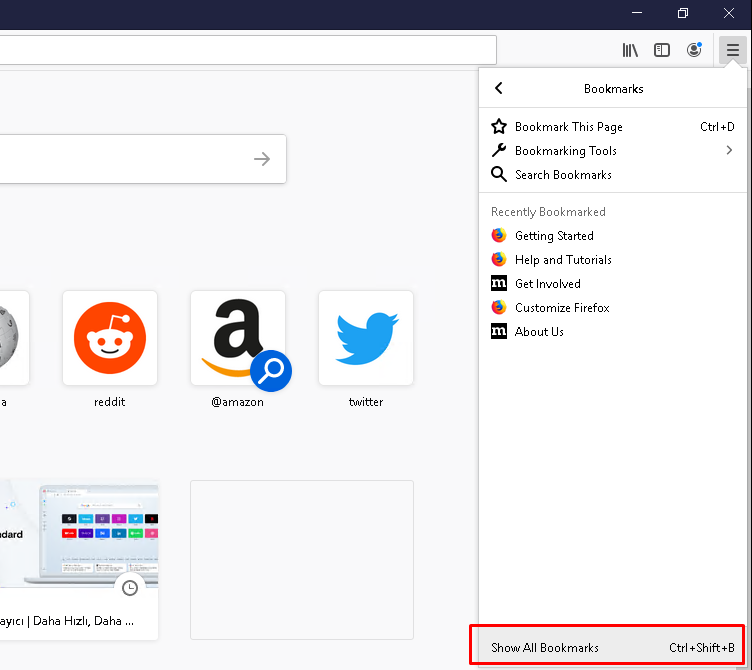Open the twitter top site tile
Image resolution: width=752 pixels, height=670 pixels.
coord(366,338)
